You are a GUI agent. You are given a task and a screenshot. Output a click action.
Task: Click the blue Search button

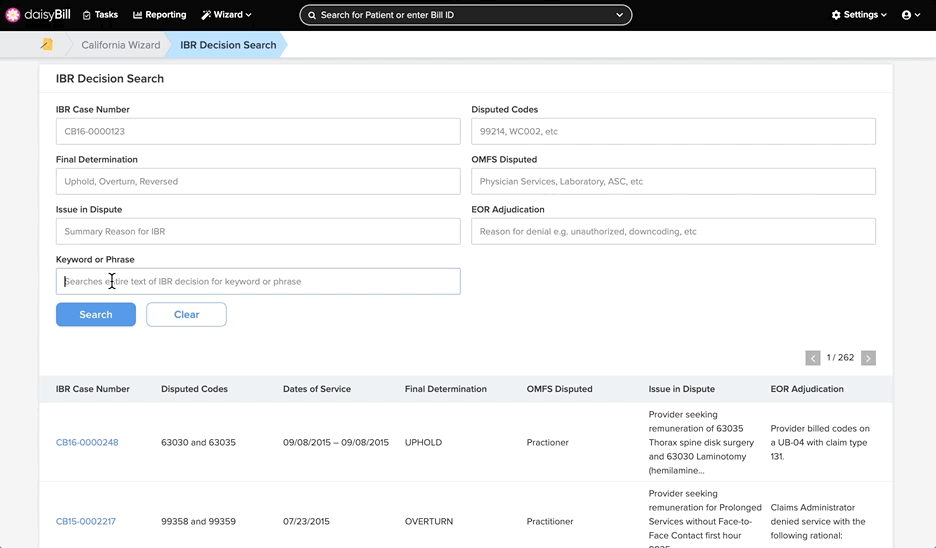(96, 315)
